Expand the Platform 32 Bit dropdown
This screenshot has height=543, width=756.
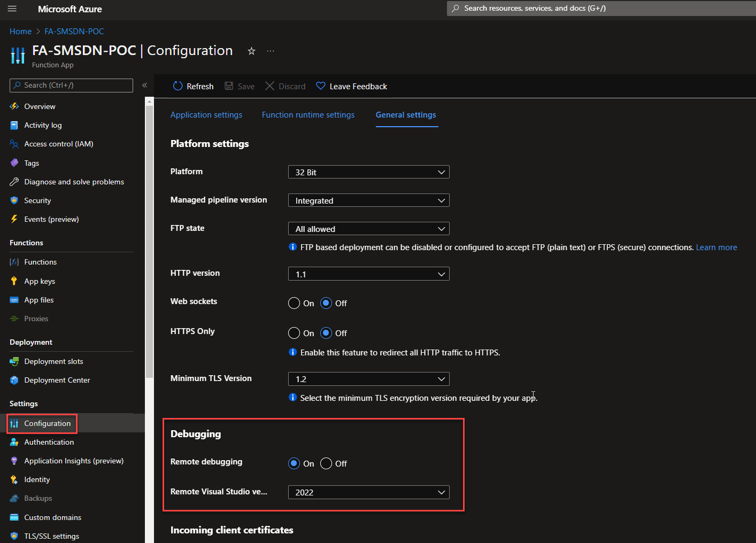tap(368, 172)
